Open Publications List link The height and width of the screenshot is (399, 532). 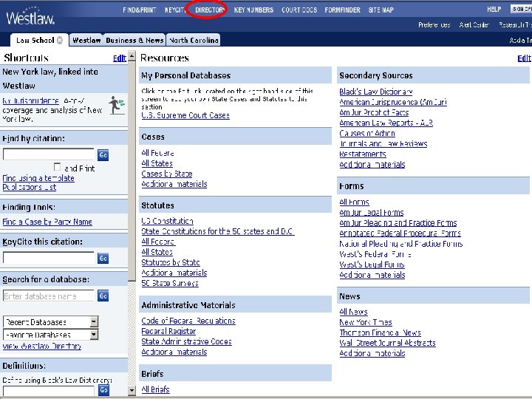(x=29, y=187)
